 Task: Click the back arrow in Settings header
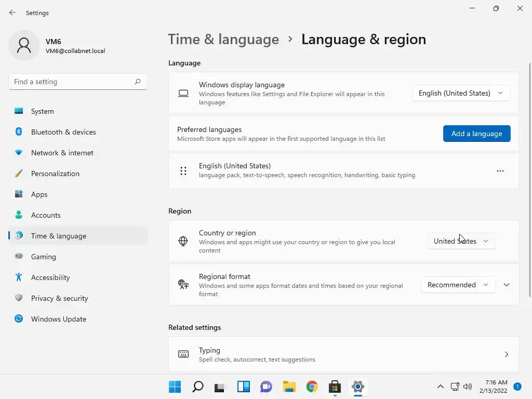point(12,12)
